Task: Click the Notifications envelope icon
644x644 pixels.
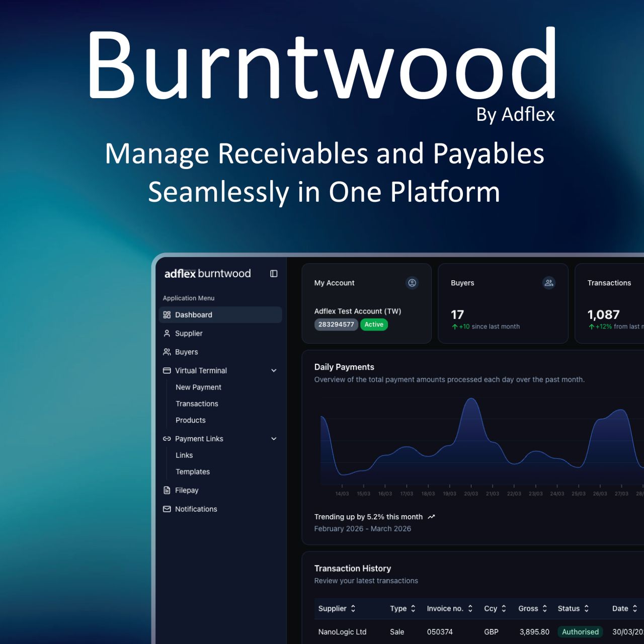Action: tap(167, 509)
